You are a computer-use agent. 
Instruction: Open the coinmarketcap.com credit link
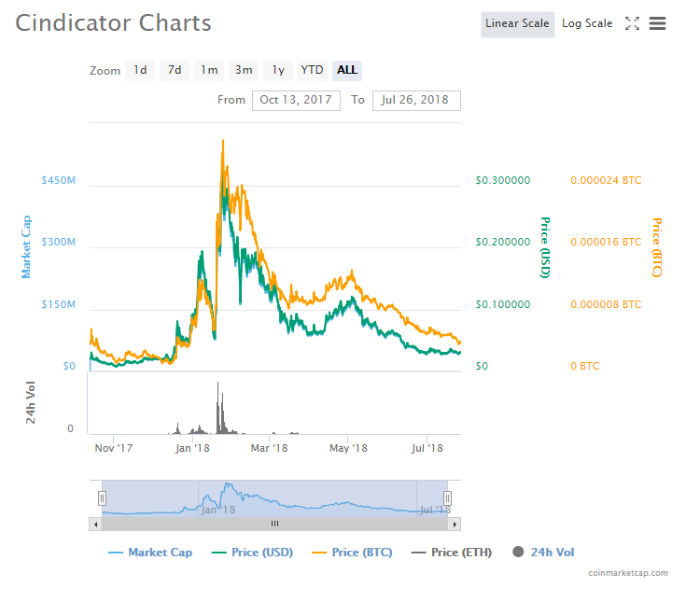pos(628,573)
